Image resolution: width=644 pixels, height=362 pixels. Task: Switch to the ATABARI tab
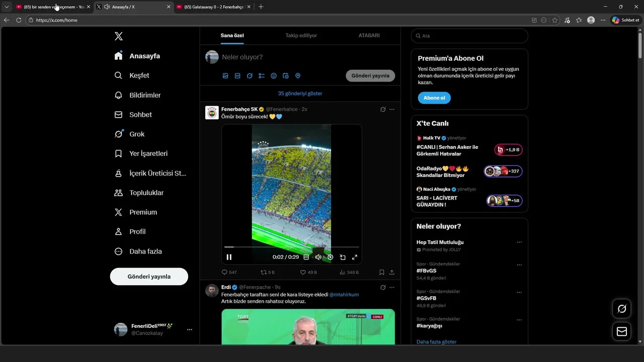(369, 36)
